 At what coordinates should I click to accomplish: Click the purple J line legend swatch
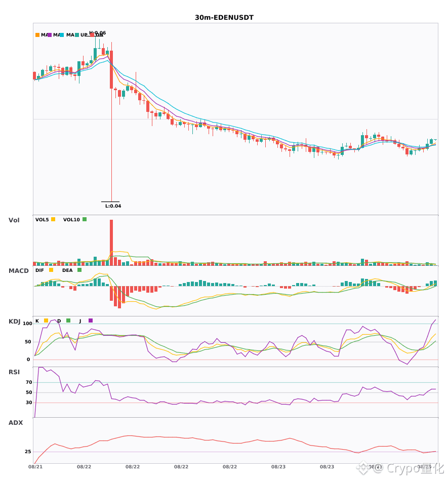tap(91, 320)
